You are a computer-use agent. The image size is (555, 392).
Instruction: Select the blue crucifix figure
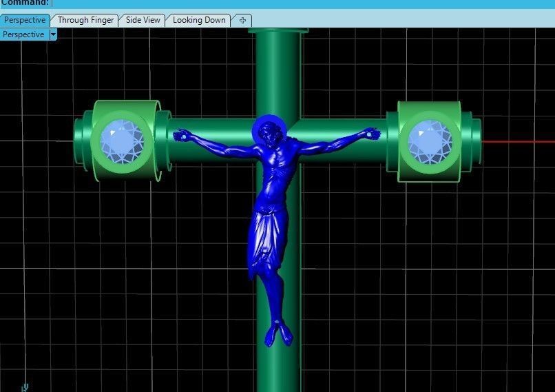pos(275,229)
